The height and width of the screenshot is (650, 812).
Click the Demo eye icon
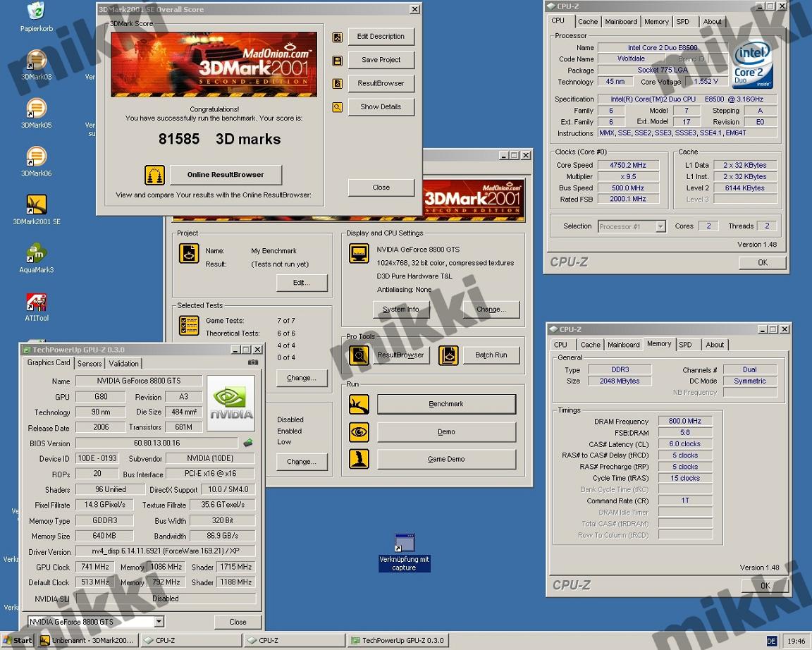pos(359,432)
